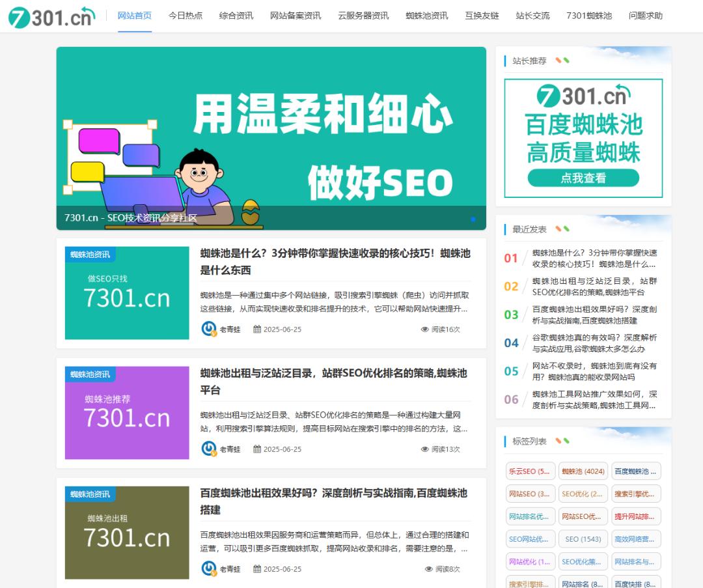
Task: Select the blue carousel dot on the banner
Action: 473,219
